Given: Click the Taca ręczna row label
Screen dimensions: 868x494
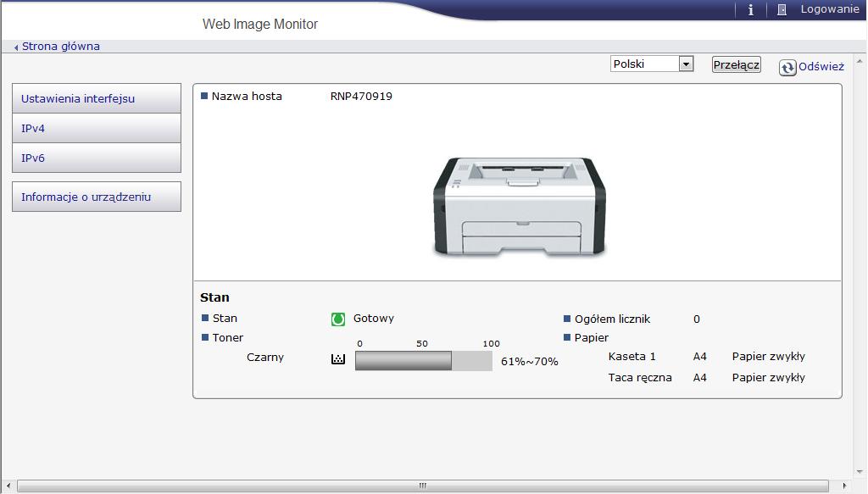Looking at the screenshot, I should coord(640,378).
